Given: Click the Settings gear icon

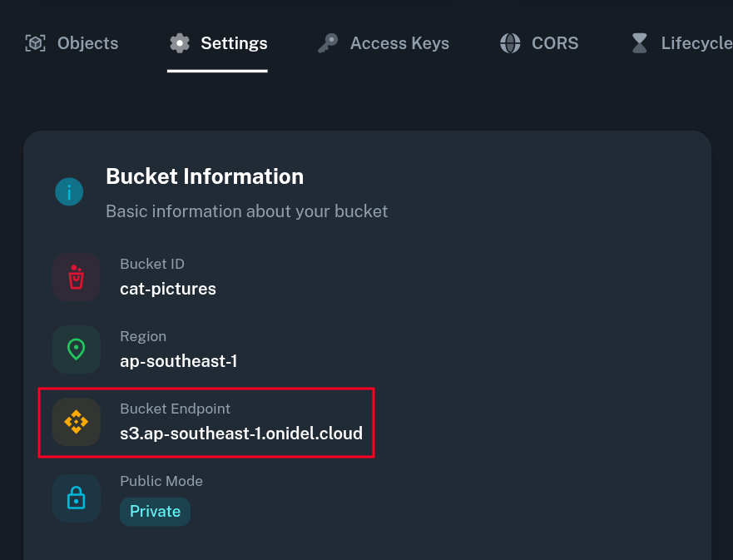Looking at the screenshot, I should [179, 43].
